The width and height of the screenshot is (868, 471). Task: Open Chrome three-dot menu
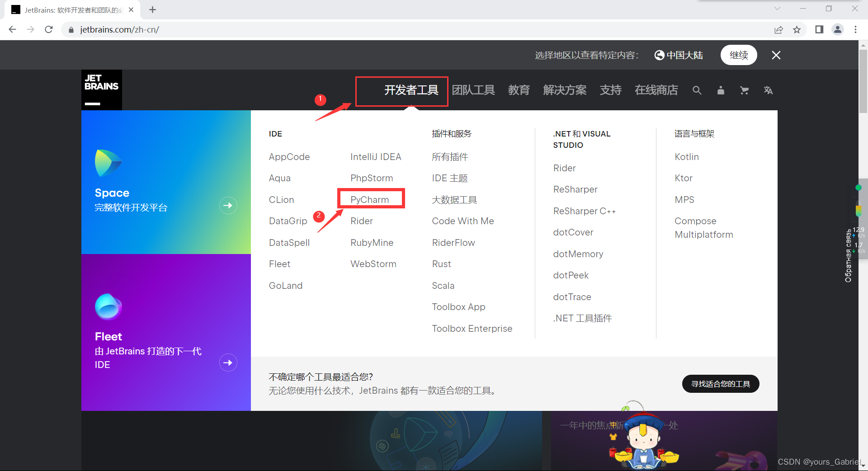click(x=855, y=29)
